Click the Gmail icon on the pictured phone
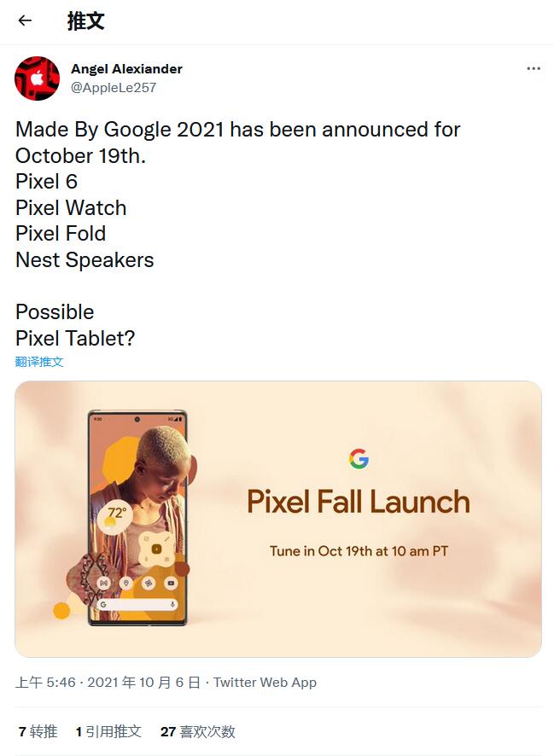 pyautogui.click(x=103, y=583)
